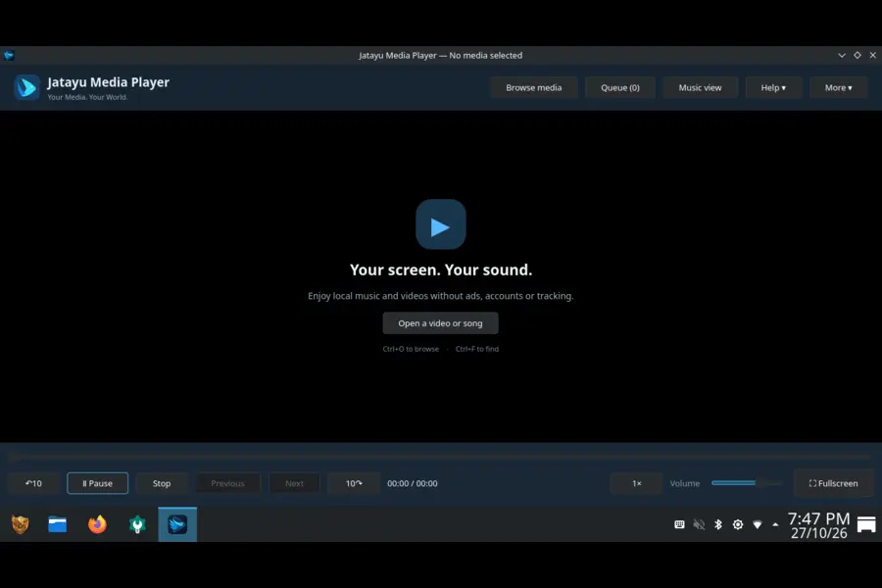882x588 pixels.
Task: Adjust the Volume slider
Action: click(x=747, y=483)
